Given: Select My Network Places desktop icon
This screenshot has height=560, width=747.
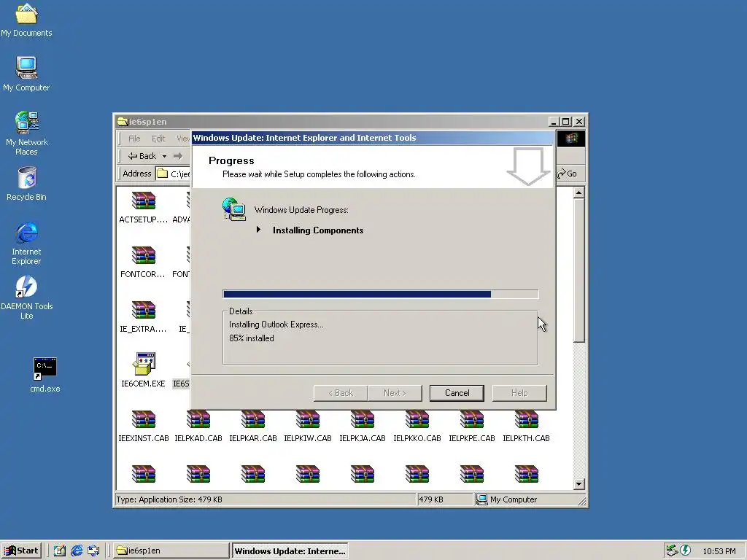Looking at the screenshot, I should [x=27, y=133].
